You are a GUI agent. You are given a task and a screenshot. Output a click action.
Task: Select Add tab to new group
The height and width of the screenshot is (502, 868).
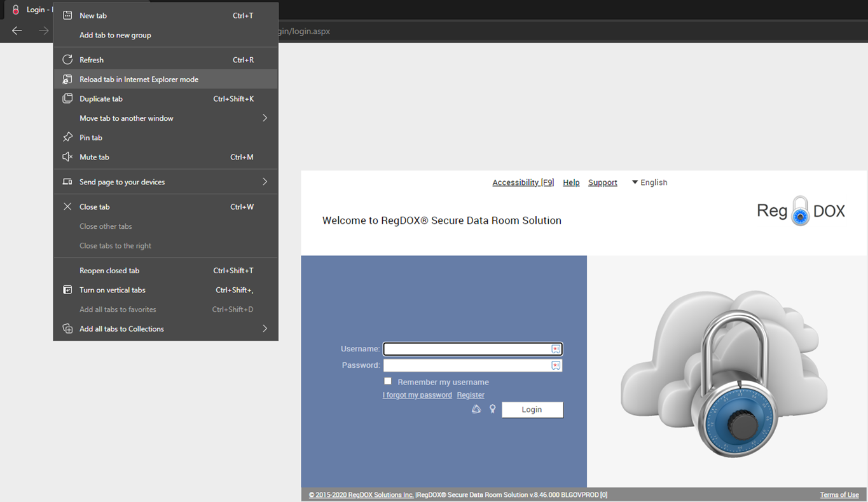165,35
